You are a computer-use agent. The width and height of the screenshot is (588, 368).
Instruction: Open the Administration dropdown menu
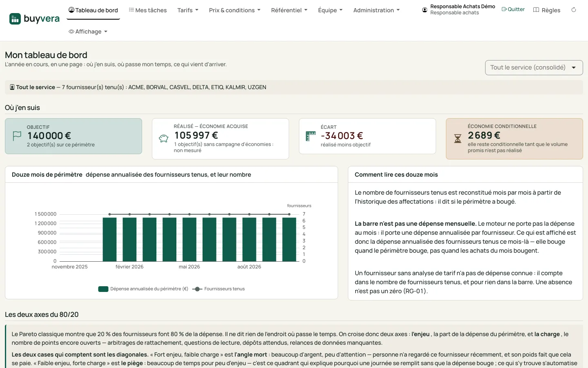[376, 10]
